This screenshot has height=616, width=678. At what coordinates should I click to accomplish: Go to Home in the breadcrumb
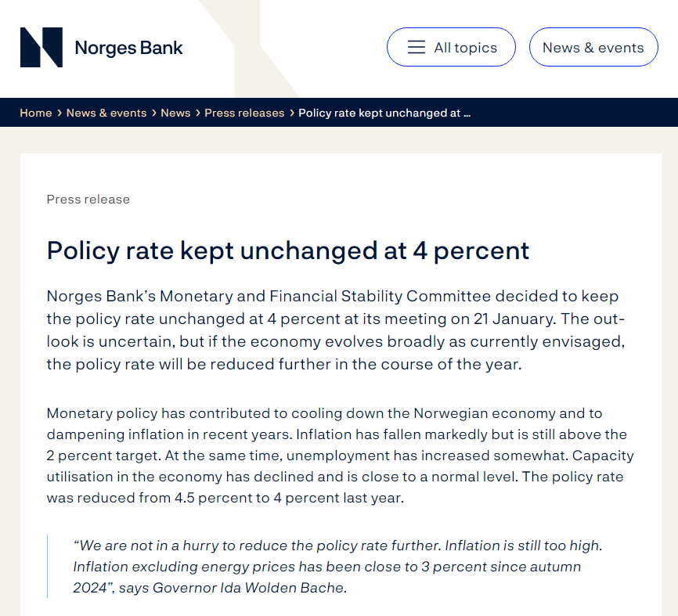pos(36,113)
